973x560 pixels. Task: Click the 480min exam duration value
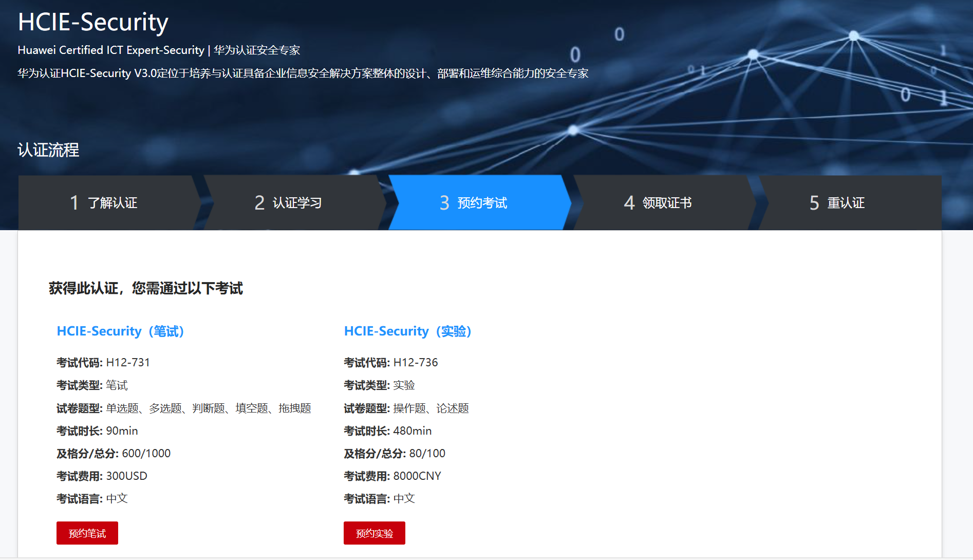(413, 431)
